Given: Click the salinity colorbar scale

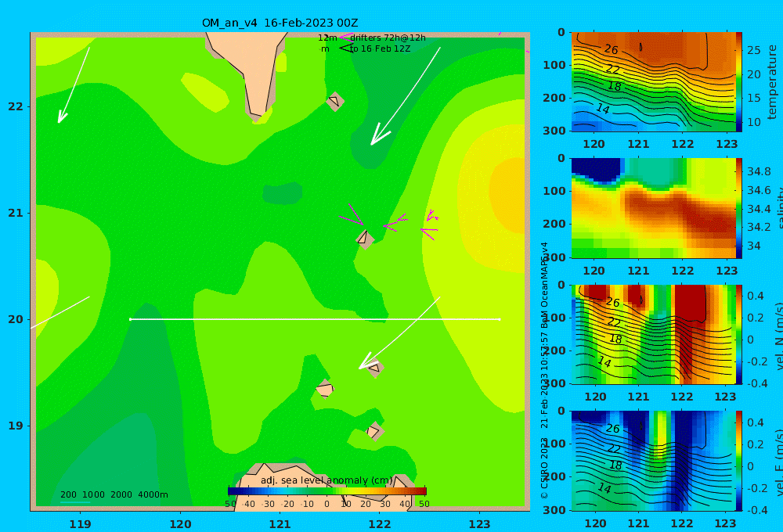Looking at the screenshot, I should click(x=739, y=208).
